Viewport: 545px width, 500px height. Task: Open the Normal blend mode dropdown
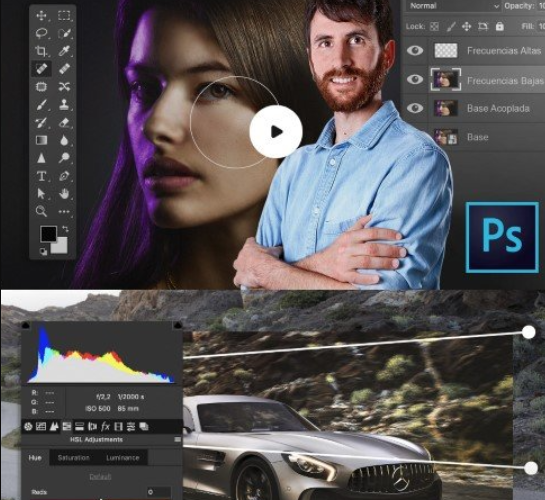(x=453, y=6)
